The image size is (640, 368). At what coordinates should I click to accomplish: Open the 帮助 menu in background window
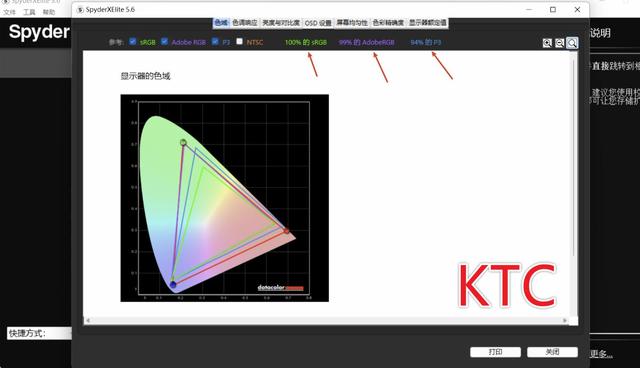click(49, 12)
